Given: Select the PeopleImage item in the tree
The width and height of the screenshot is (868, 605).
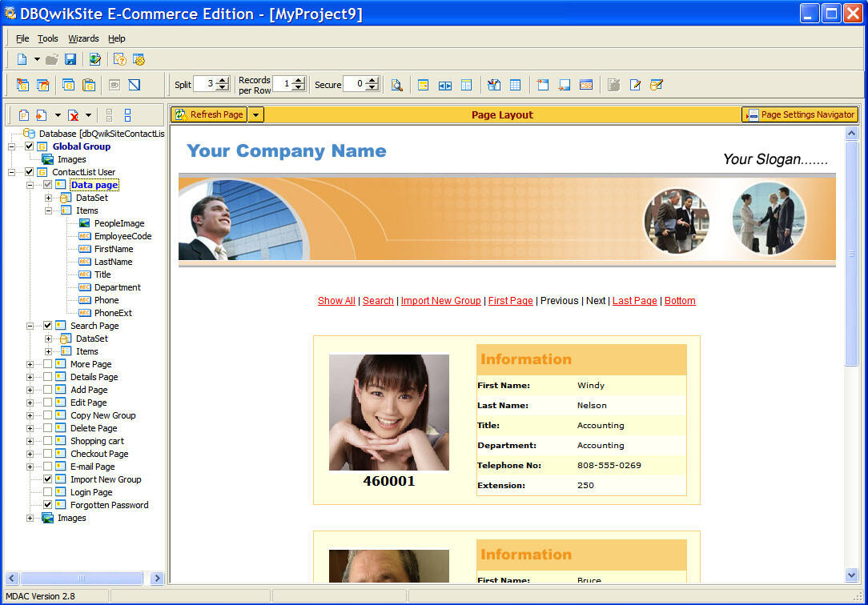Looking at the screenshot, I should [119, 223].
